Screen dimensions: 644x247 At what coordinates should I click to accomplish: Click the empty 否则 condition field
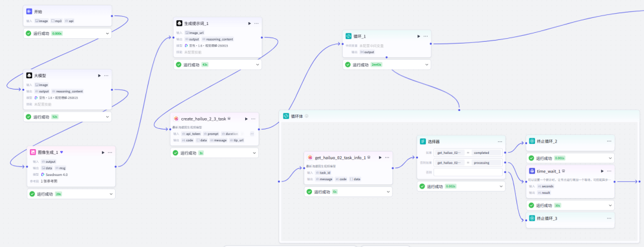pyautogui.click(x=468, y=172)
